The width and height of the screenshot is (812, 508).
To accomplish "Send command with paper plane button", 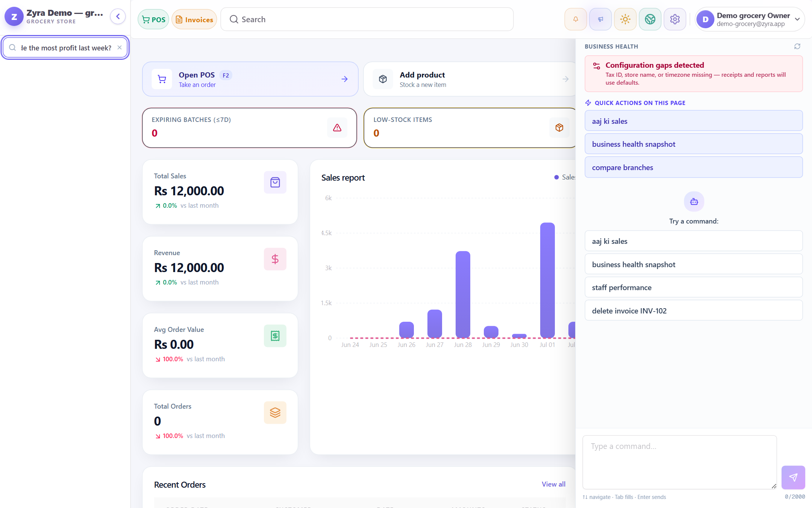I will point(793,477).
